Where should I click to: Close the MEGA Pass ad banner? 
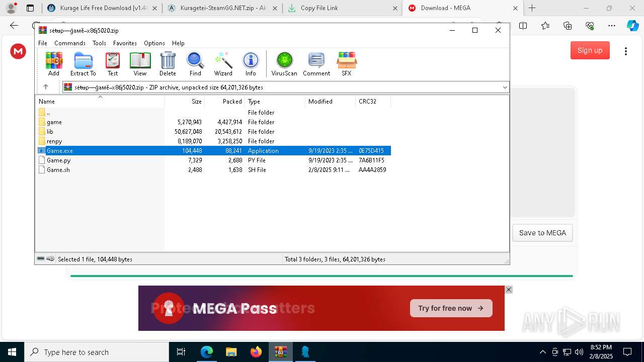pos(509,290)
